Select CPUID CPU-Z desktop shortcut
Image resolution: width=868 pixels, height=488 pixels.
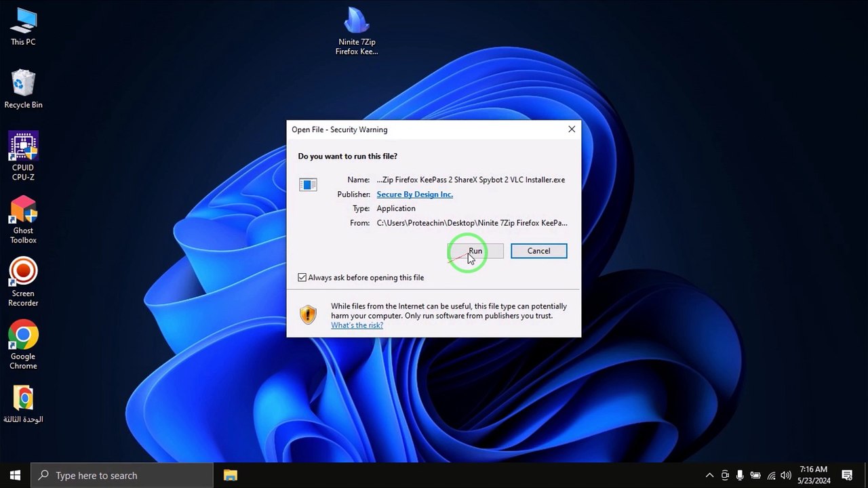(23, 157)
